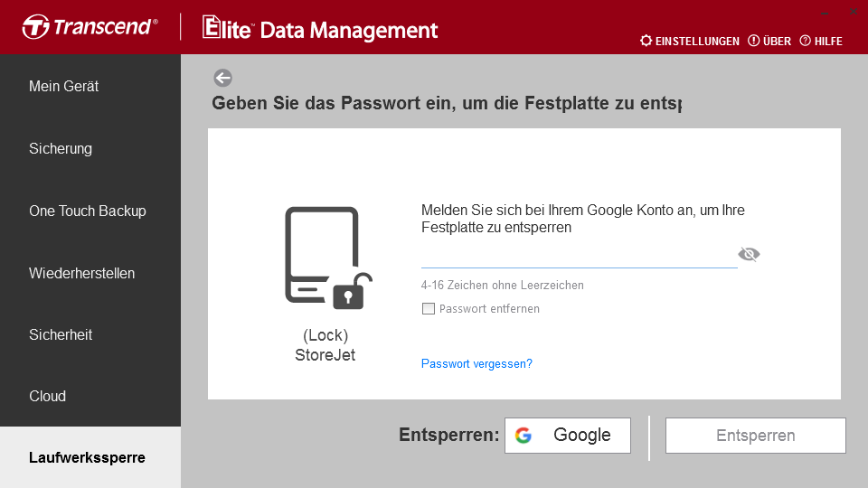
Task: Open Einstellungen gear icon
Action: coord(646,41)
